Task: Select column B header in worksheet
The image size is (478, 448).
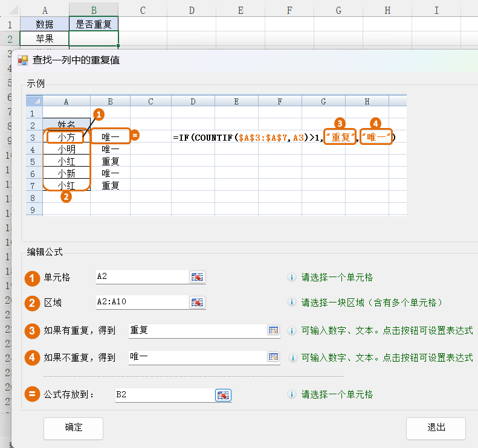Action: pyautogui.click(x=94, y=9)
